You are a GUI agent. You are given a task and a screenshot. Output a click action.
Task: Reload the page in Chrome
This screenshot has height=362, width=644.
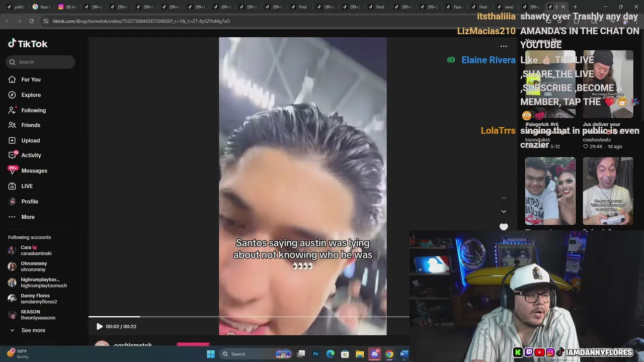31,21
